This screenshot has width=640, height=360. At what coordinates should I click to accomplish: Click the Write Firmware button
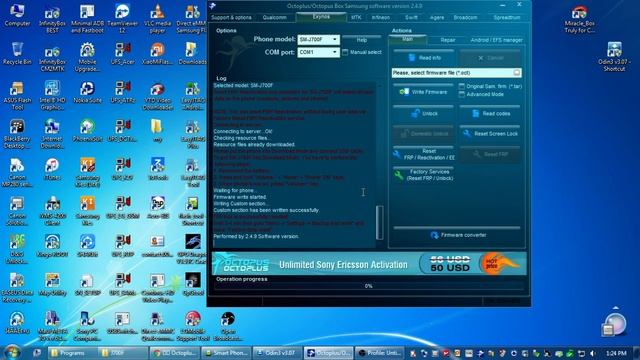tap(424, 92)
